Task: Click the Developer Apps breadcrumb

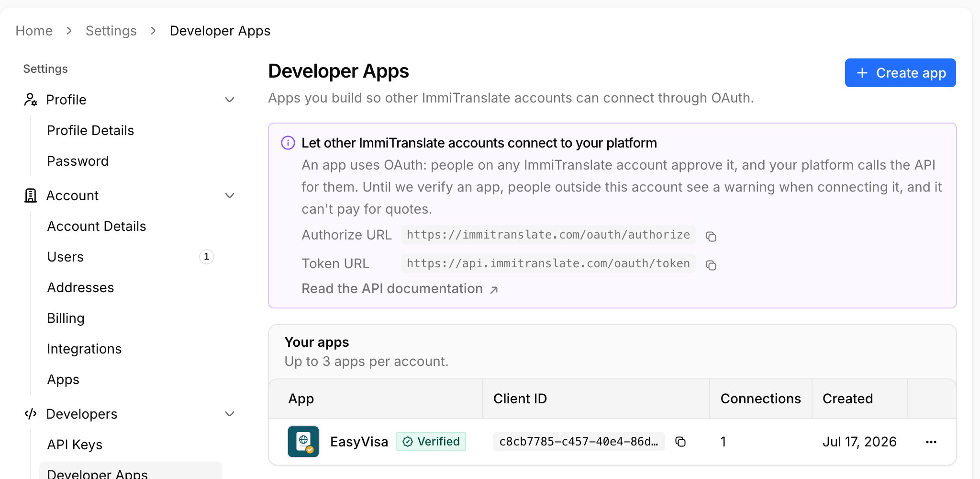Action: coord(220,31)
